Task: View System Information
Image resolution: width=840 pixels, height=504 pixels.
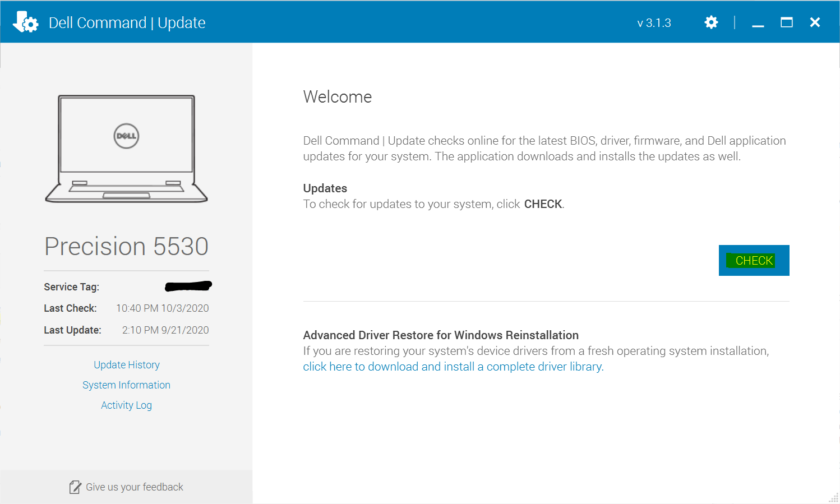Action: coord(126,385)
